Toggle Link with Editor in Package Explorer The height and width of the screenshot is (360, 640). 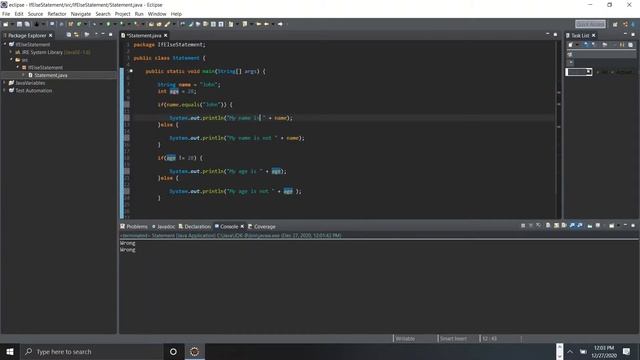[x=76, y=35]
